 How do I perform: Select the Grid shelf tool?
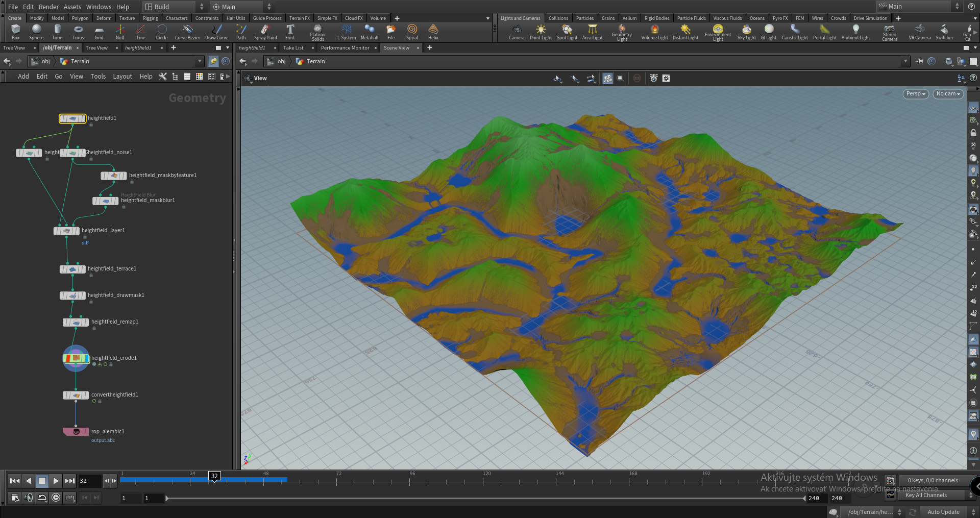(99, 32)
